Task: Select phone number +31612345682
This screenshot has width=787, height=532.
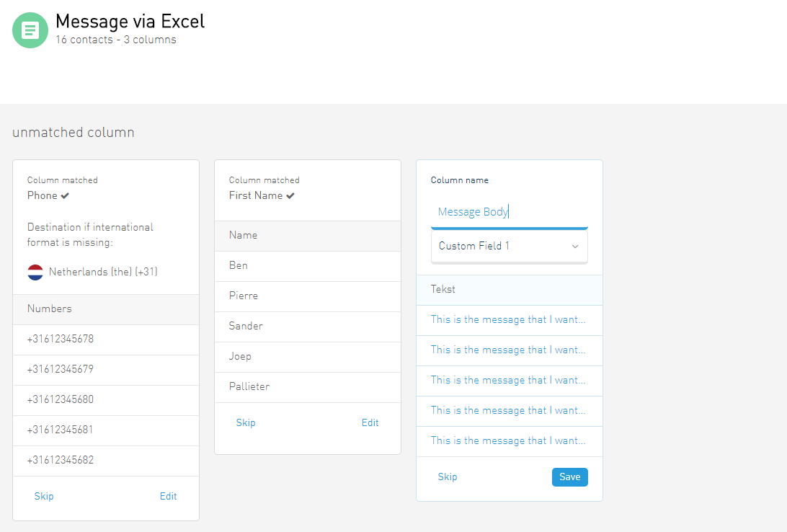Action: 106,460
